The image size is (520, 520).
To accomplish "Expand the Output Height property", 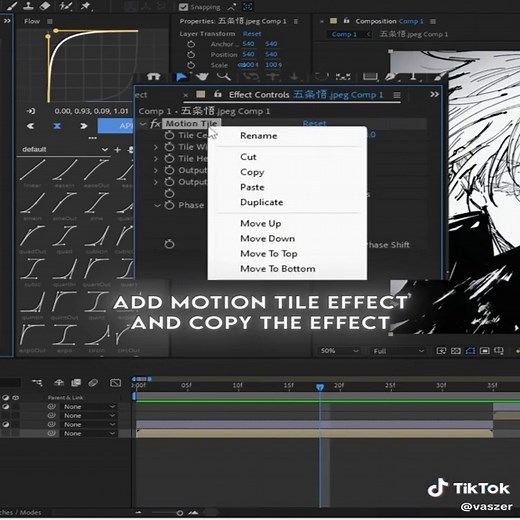I will coord(156,182).
